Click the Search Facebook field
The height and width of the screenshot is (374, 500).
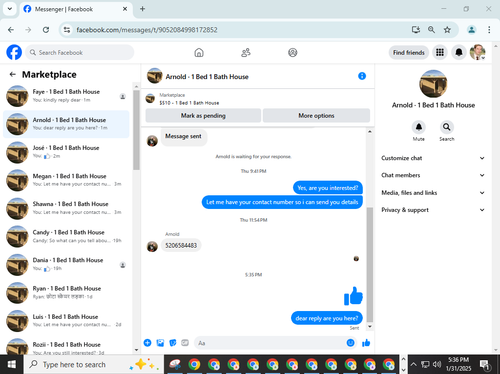pyautogui.click(x=80, y=52)
